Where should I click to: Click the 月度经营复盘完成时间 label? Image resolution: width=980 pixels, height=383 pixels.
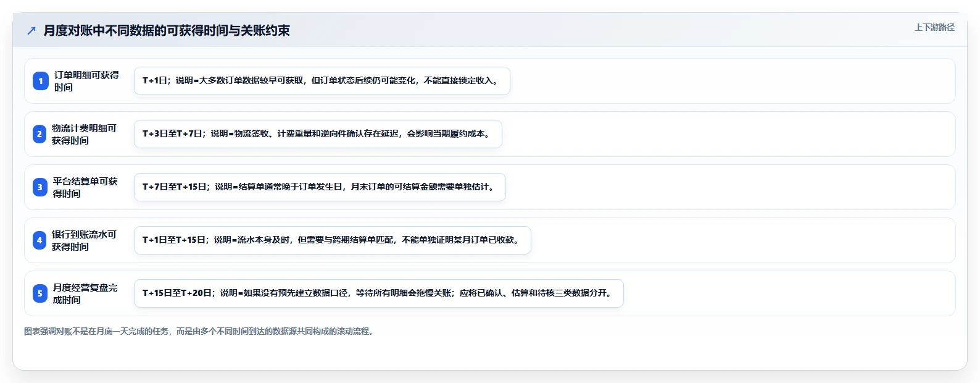(85, 293)
